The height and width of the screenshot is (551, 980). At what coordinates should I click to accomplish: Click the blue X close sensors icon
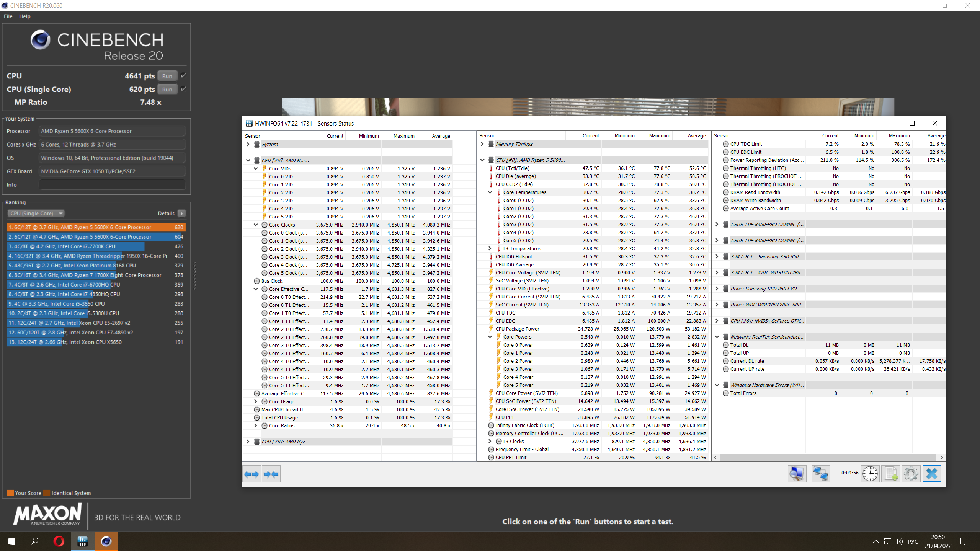pyautogui.click(x=932, y=474)
